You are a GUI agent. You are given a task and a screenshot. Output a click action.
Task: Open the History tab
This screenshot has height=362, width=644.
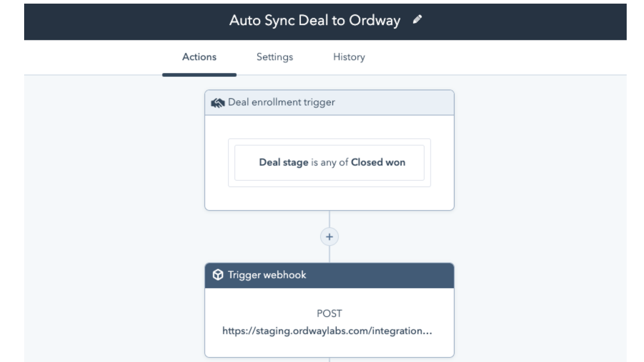[x=349, y=57]
